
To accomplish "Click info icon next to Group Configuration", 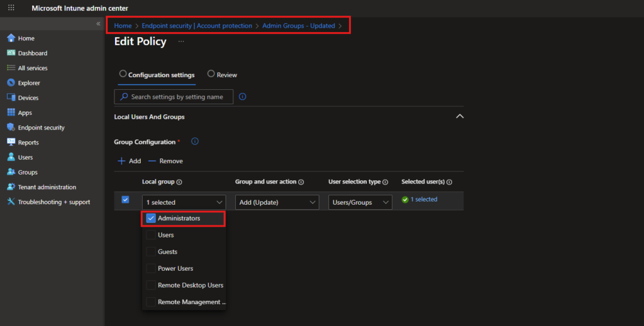I will click(x=195, y=142).
